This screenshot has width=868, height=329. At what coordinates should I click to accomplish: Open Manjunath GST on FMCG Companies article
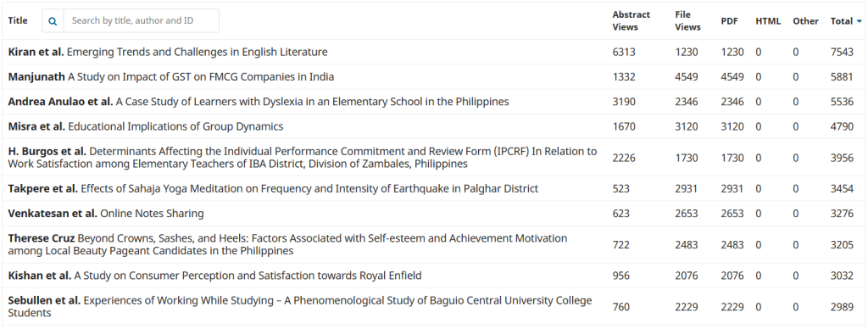click(x=171, y=77)
